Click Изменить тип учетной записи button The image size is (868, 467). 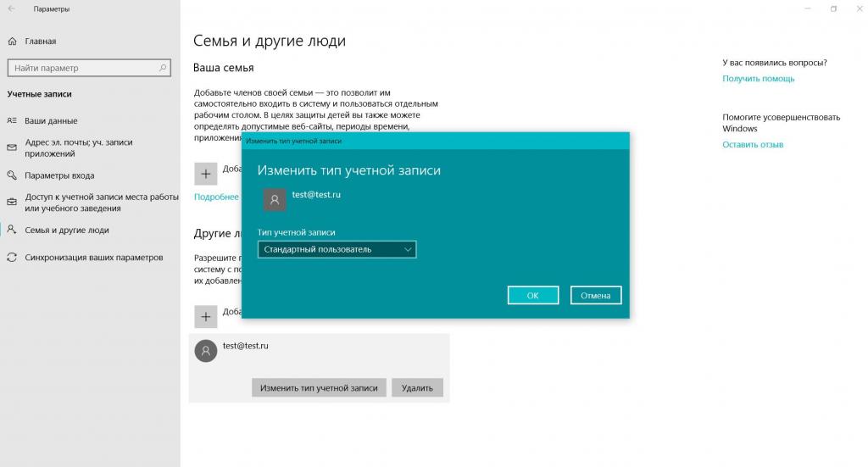pyautogui.click(x=319, y=388)
